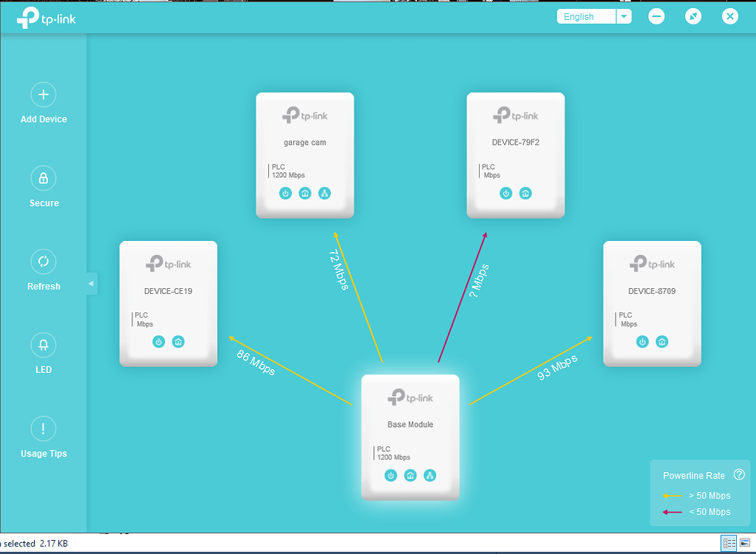This screenshot has width=756, height=554.
Task: Click the 72 Mbps link rate label
Action: [x=338, y=270]
